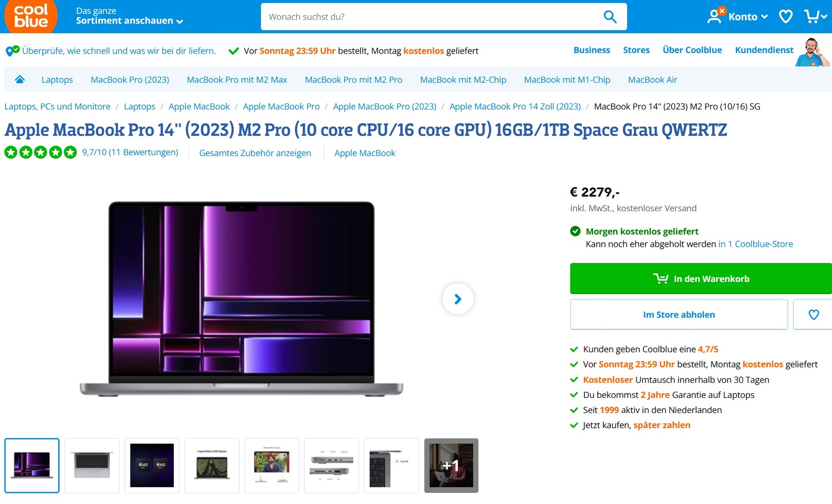Click Im Store abholen button
Image resolution: width=832 pixels, height=504 pixels.
pyautogui.click(x=679, y=314)
